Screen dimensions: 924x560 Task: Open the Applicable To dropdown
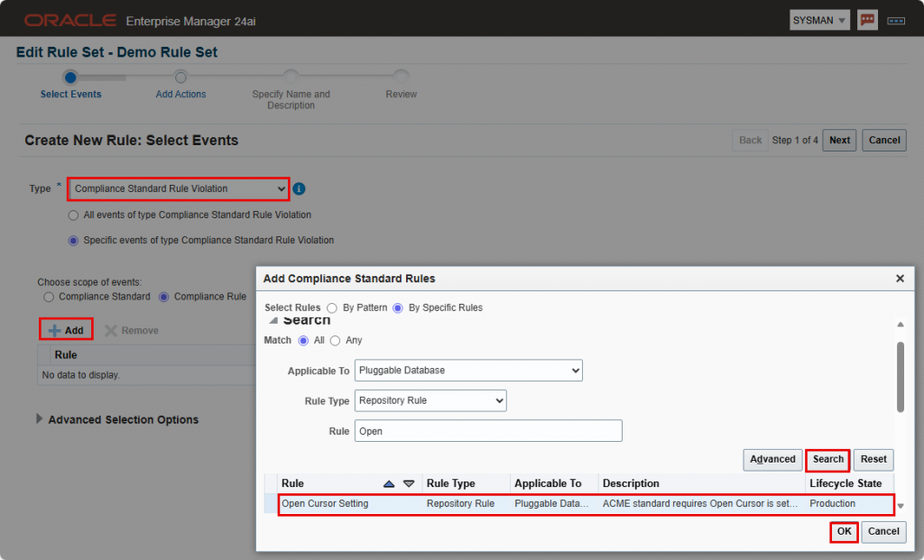point(468,370)
